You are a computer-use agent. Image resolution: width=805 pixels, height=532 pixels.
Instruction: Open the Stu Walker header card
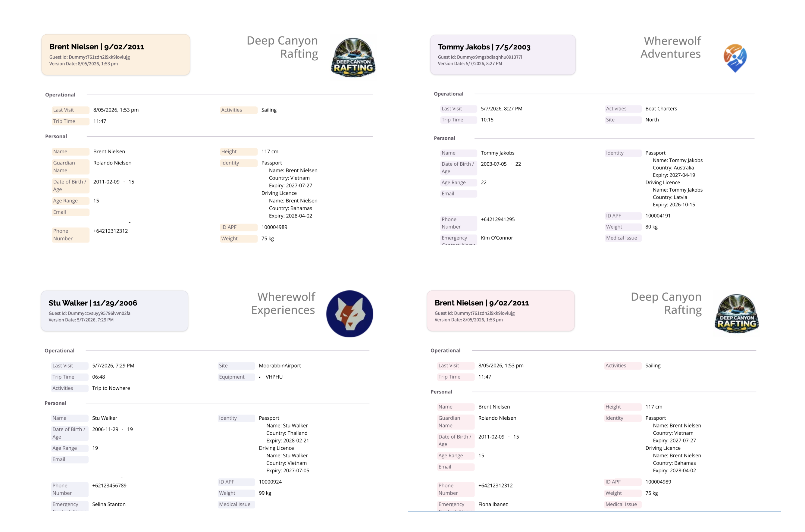(x=114, y=311)
